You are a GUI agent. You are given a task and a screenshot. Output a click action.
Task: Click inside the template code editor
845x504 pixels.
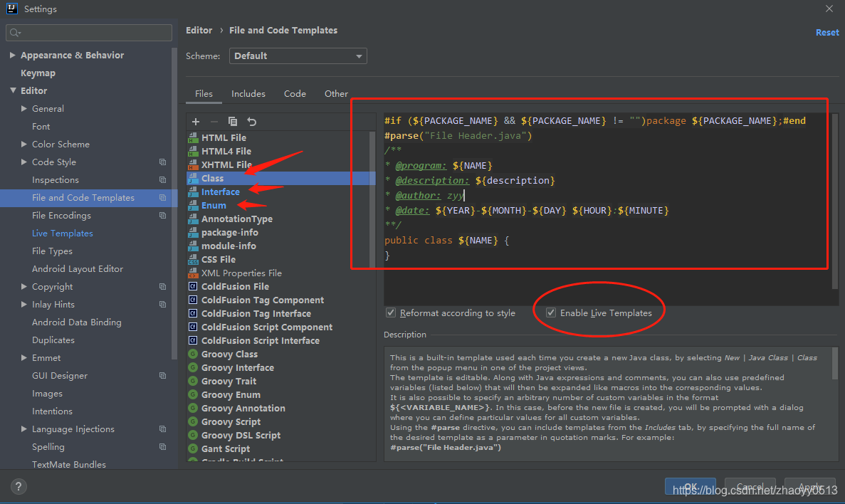click(608, 209)
